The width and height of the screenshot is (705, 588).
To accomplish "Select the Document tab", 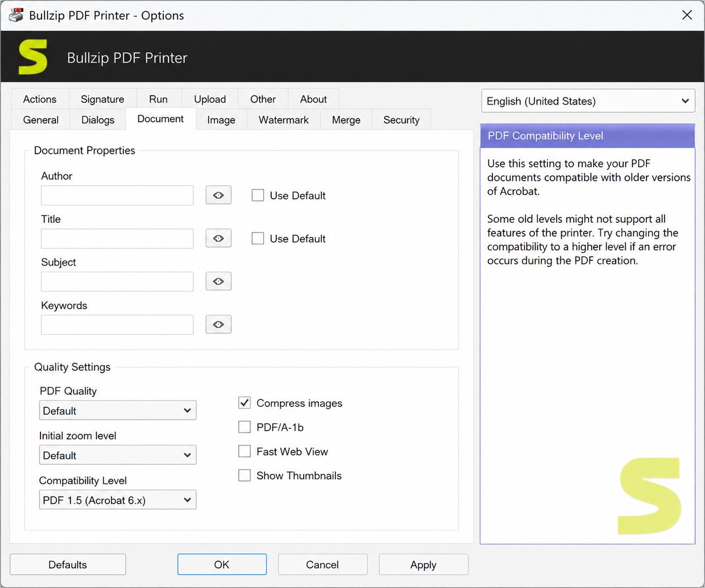I will (160, 119).
